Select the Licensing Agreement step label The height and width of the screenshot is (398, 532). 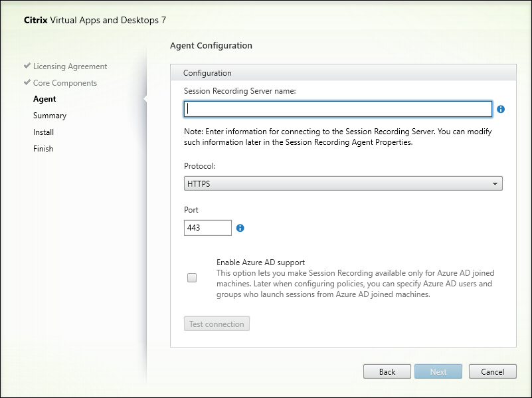[x=70, y=66]
